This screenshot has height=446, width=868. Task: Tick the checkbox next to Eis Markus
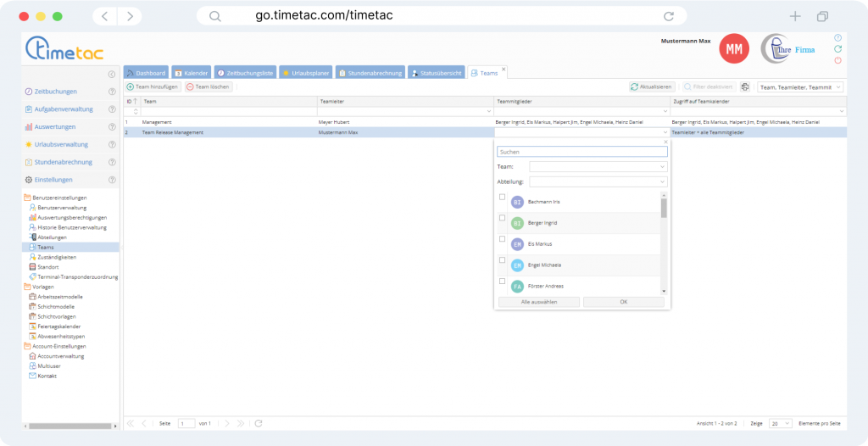(502, 239)
